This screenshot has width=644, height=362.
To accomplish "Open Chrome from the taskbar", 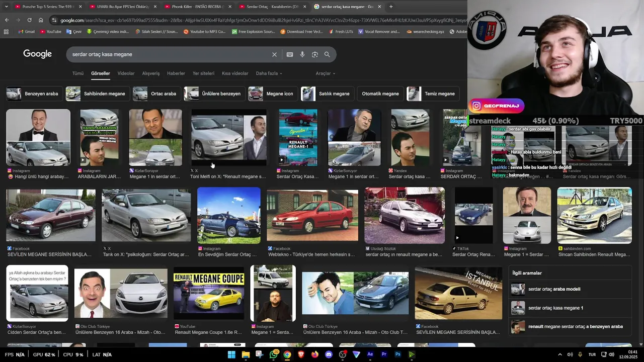I will pyautogui.click(x=287, y=354).
